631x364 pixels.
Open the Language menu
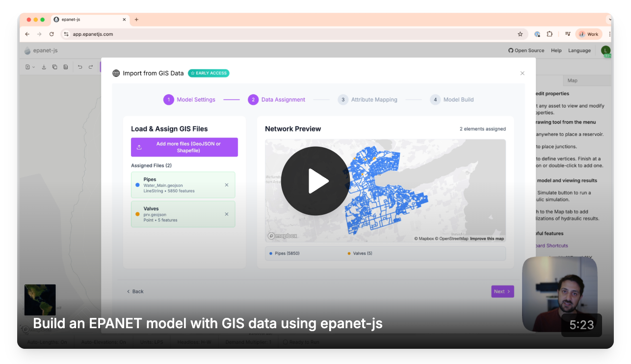point(579,51)
